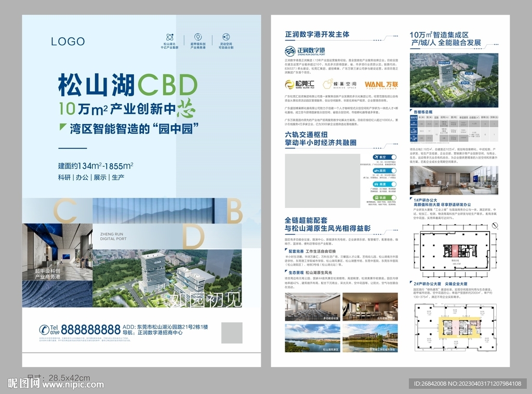Click the 配套完善 工作生活自由切换 subheading
532x394 pixels.
[x=312, y=252]
